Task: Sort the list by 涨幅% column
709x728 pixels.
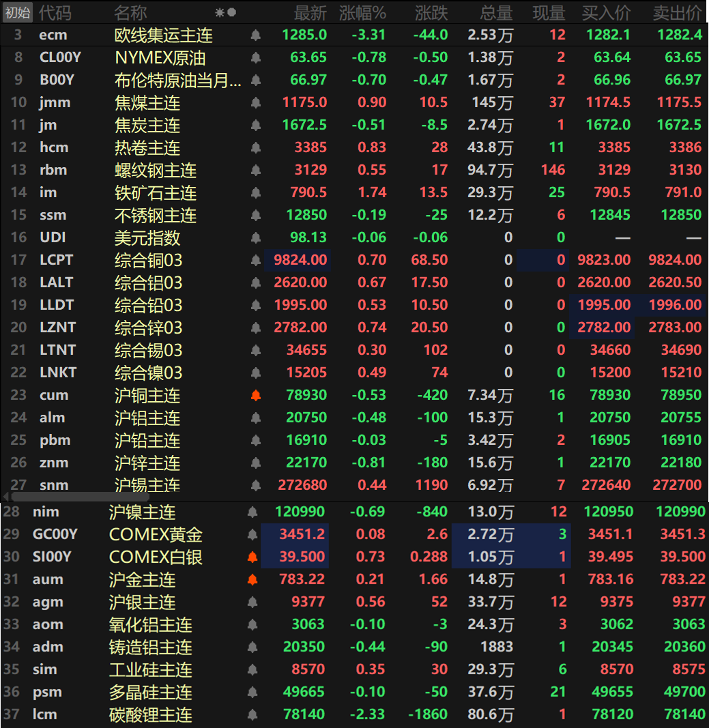Action: (362, 12)
